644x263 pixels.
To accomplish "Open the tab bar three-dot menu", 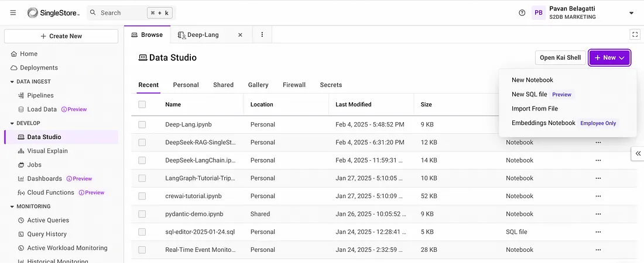I will point(262,35).
